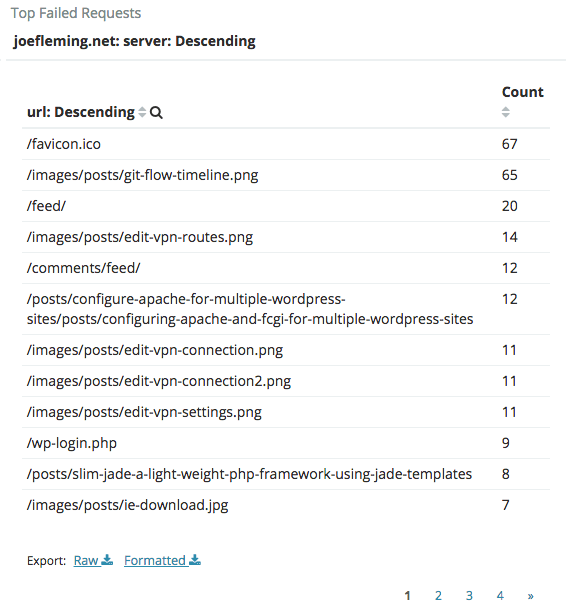Select current page 1 indicator
Viewport: 573px width, 612px height.
[x=408, y=596]
